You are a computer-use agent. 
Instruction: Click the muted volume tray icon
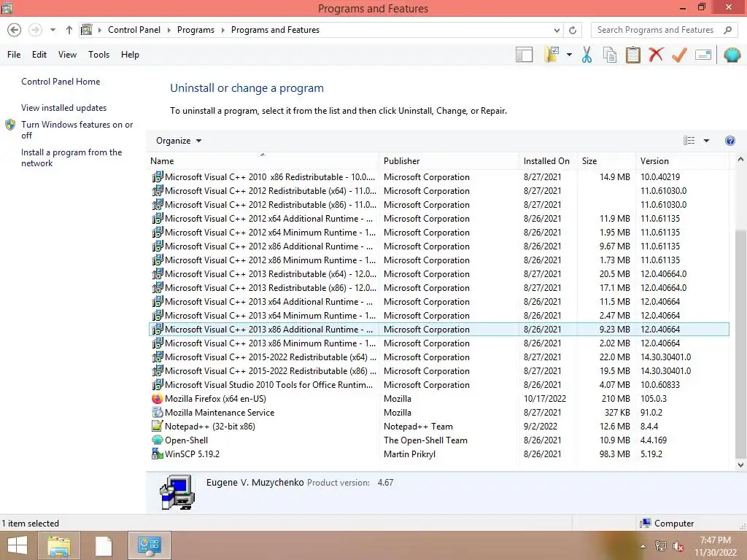(x=678, y=546)
